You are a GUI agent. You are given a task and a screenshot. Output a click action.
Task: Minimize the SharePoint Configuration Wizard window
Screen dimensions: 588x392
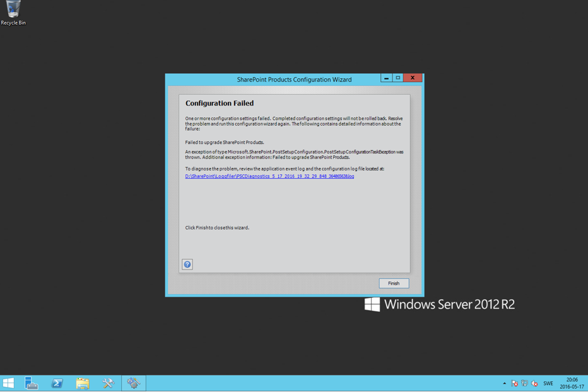[x=386, y=78]
